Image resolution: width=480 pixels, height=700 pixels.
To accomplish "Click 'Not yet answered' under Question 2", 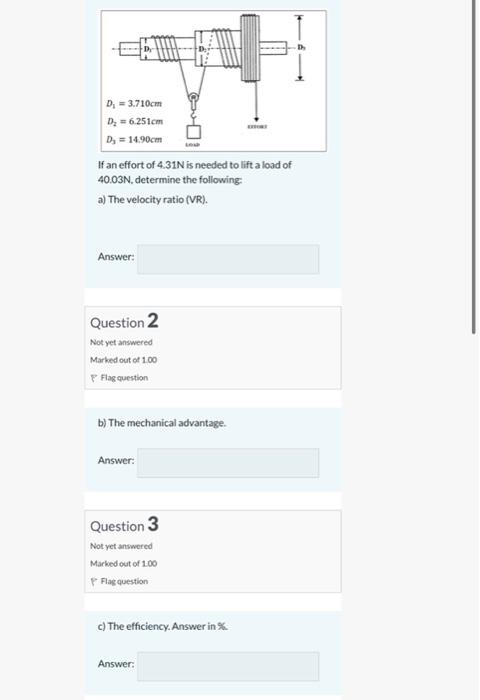I will 121,342.
